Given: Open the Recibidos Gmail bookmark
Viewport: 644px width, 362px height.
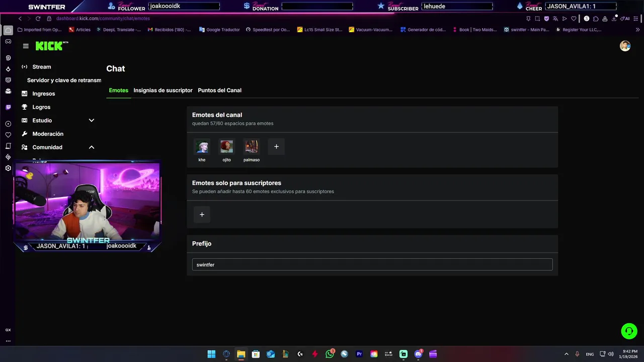Looking at the screenshot, I should click(169, 30).
